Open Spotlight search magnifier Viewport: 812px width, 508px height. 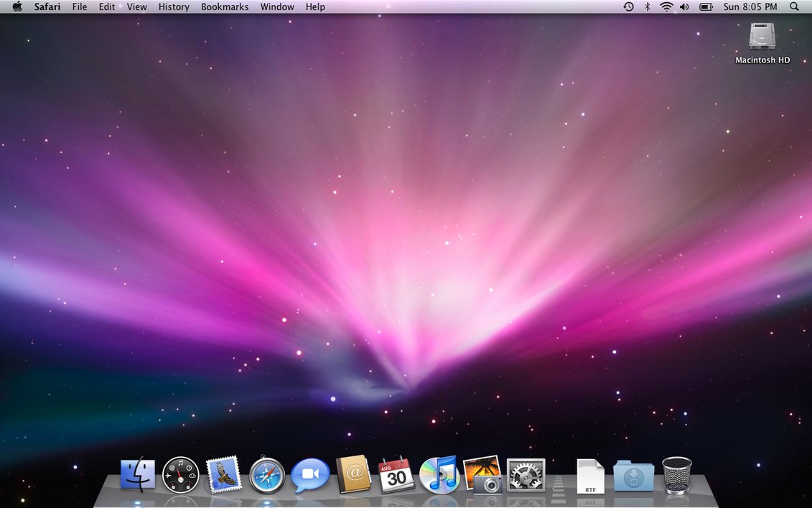point(794,6)
